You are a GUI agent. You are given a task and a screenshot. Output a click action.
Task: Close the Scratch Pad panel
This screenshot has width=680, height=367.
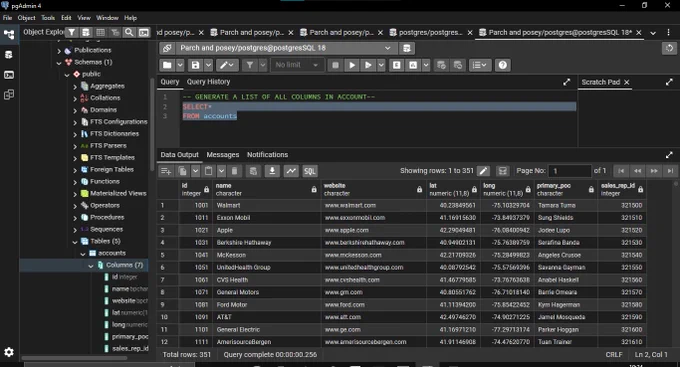tap(627, 82)
